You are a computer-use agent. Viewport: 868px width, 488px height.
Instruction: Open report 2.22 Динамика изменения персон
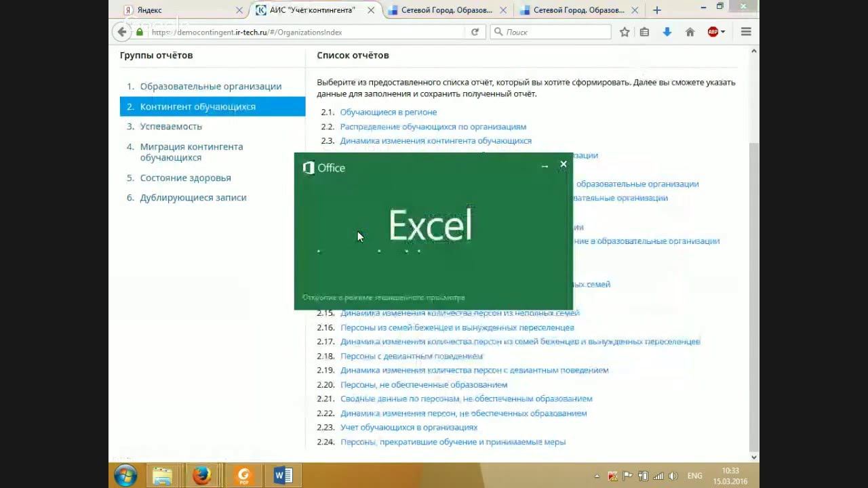tap(464, 413)
